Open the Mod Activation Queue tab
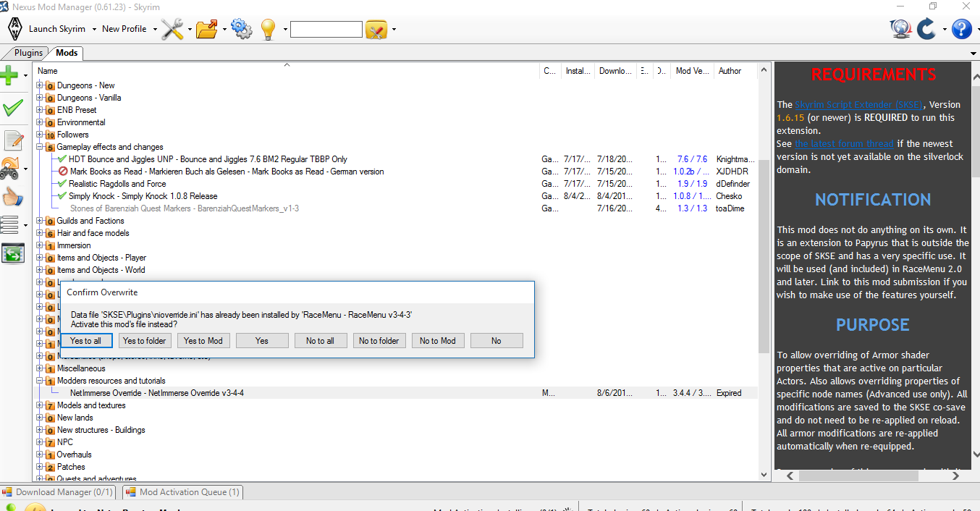 [x=182, y=492]
